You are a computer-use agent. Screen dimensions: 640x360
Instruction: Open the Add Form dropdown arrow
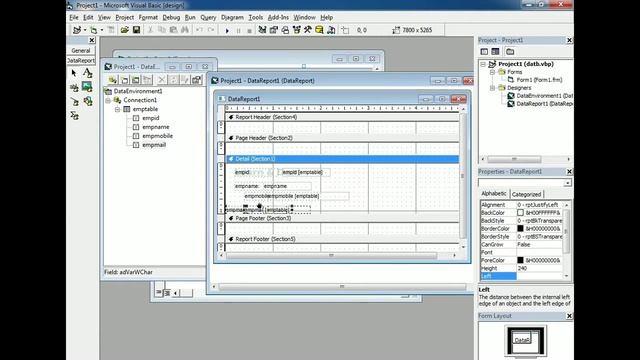(x=102, y=30)
